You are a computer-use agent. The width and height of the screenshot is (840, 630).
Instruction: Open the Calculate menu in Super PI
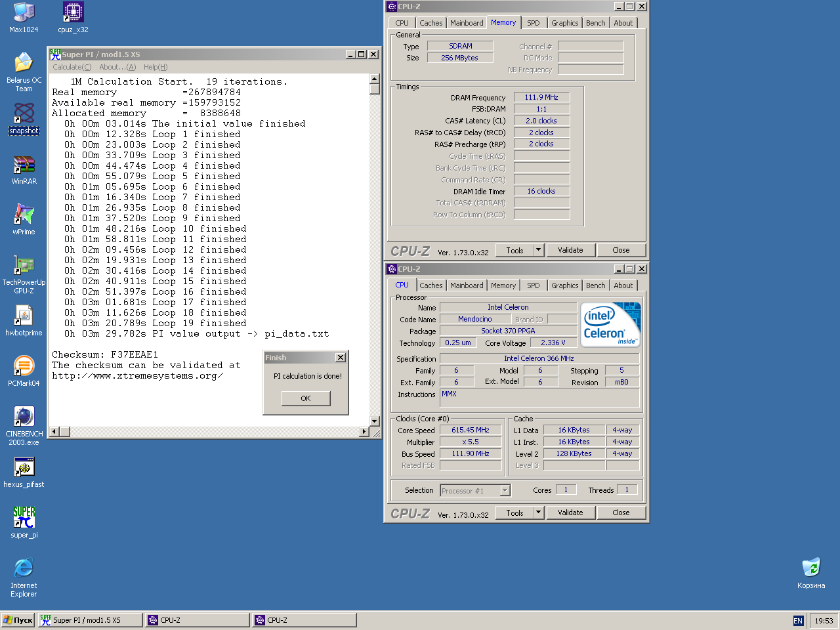(x=72, y=67)
